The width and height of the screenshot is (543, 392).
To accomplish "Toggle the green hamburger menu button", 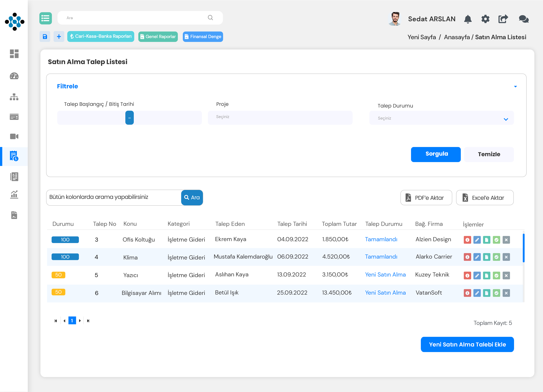I will [x=46, y=18].
